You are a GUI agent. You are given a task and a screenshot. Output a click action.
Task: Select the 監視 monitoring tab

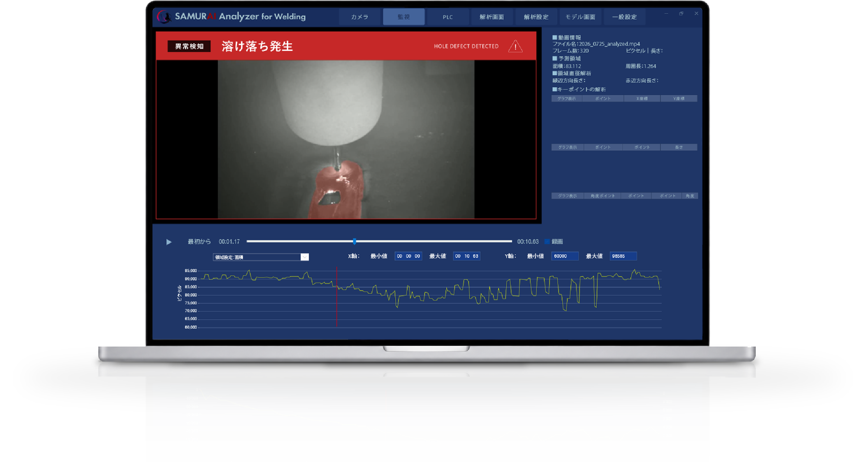[404, 17]
